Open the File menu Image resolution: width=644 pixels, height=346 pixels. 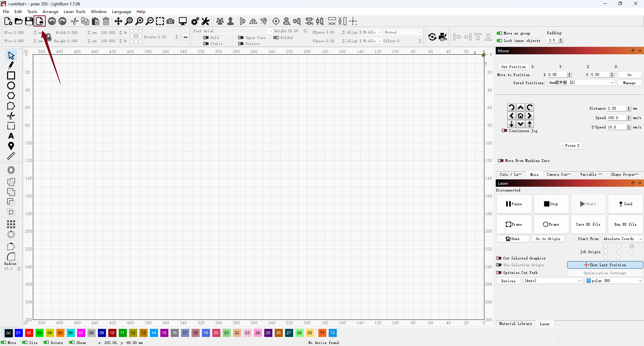coord(6,11)
